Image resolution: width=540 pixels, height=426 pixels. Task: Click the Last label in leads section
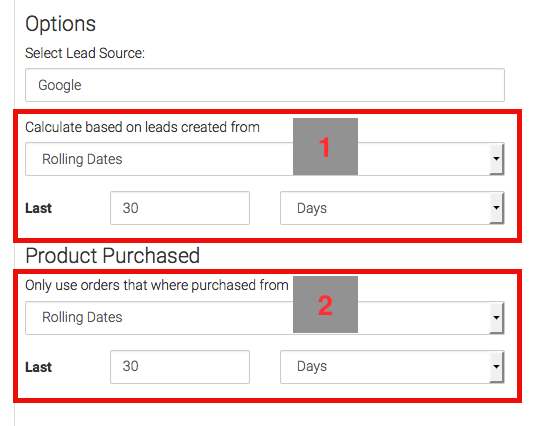[39, 208]
